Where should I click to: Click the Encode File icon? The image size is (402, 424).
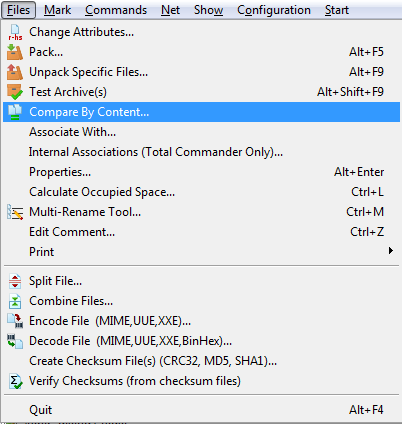point(15,321)
